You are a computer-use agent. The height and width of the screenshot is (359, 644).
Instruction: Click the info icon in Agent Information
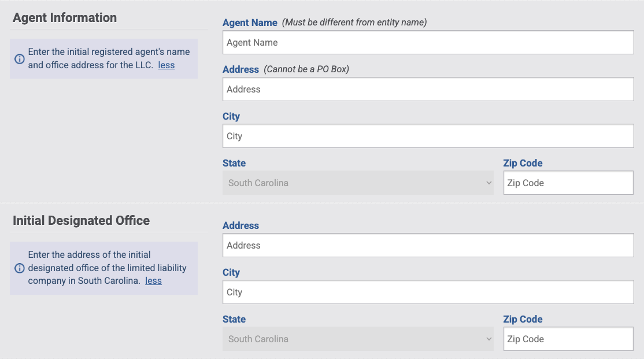click(19, 59)
